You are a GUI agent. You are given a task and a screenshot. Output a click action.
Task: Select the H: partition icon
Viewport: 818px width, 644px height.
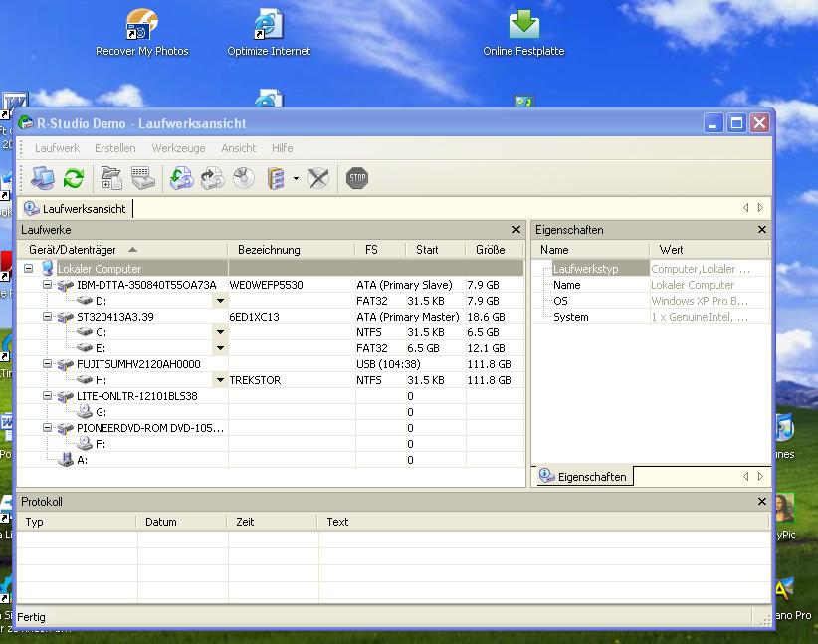(x=85, y=380)
